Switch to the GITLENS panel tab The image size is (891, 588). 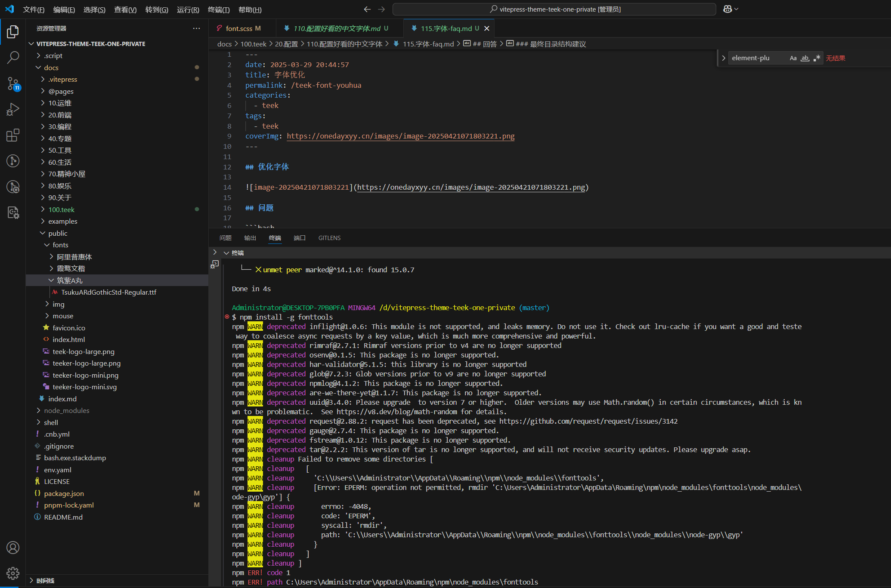[x=329, y=238]
